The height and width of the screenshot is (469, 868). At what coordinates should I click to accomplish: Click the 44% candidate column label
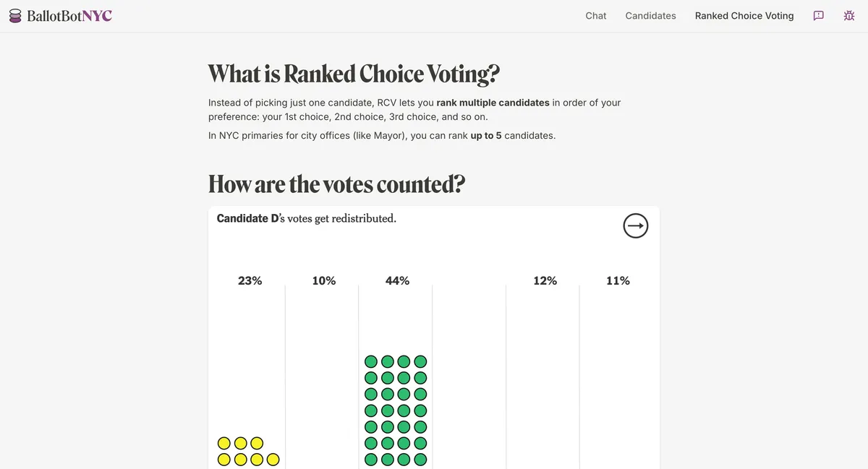(x=398, y=280)
